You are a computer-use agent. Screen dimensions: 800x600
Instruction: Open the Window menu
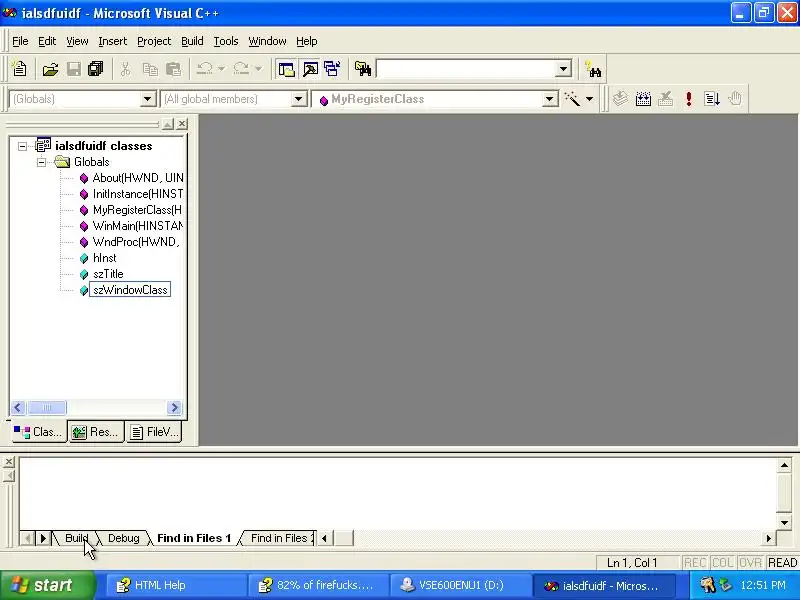[267, 41]
